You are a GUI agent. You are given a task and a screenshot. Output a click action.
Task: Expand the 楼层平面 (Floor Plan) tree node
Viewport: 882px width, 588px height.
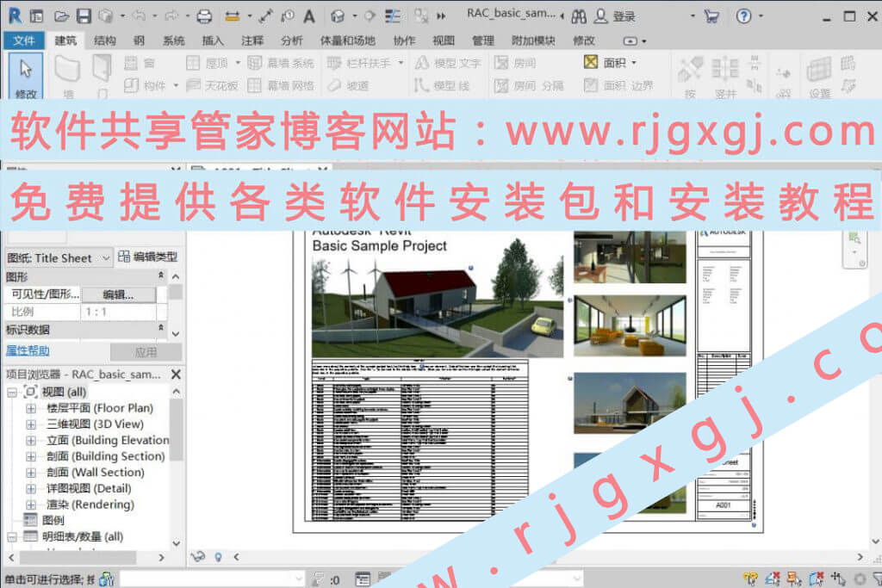(x=32, y=408)
